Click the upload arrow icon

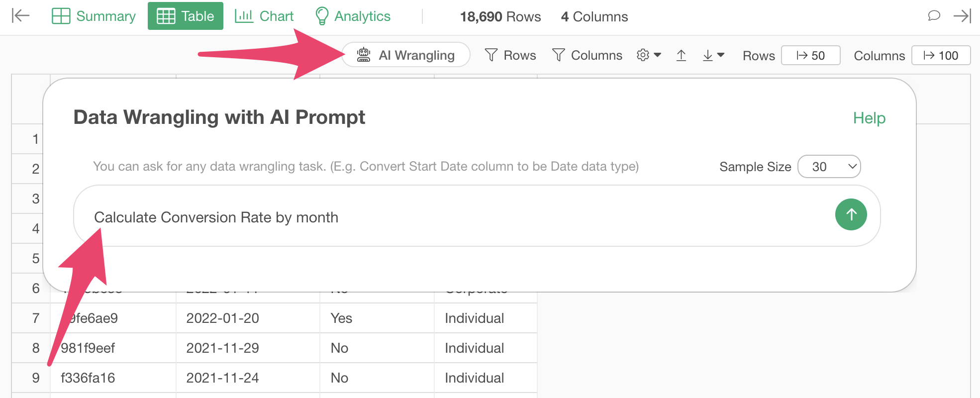pyautogui.click(x=681, y=55)
